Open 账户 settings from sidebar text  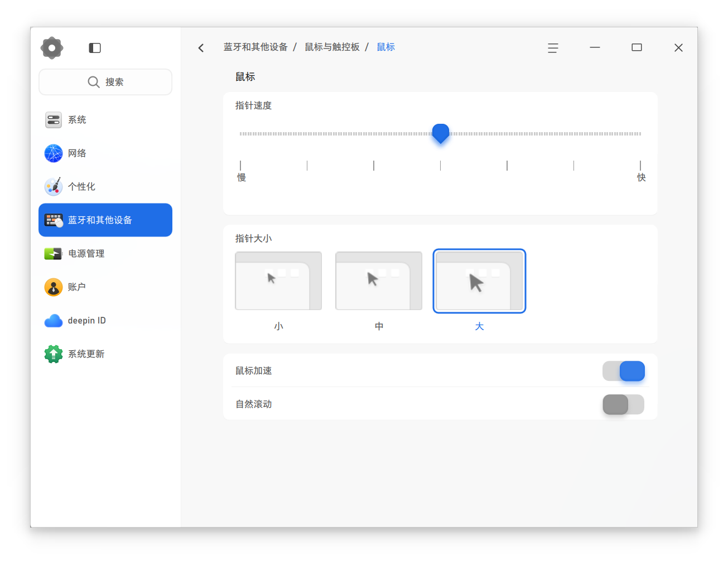[77, 287]
